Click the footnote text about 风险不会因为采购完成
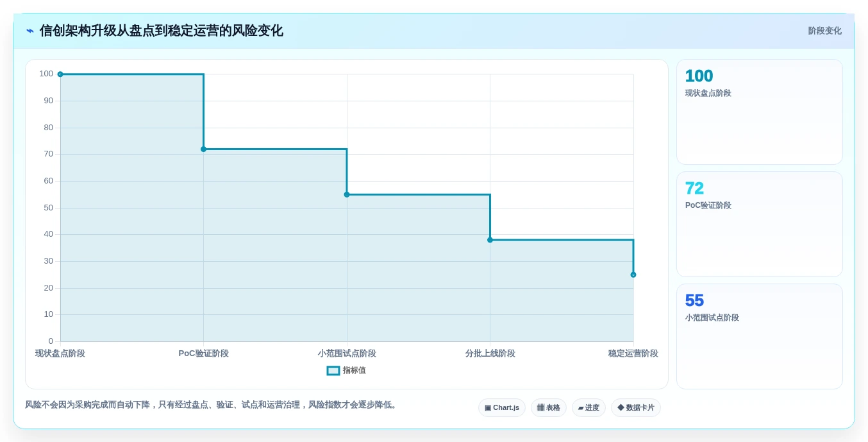Image resolution: width=868 pixels, height=442 pixels. [x=212, y=405]
